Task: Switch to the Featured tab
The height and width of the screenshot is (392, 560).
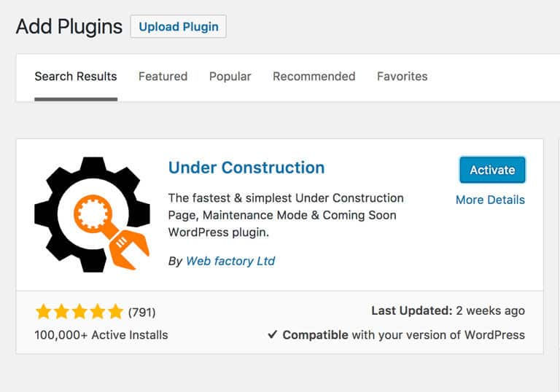Action: [163, 77]
